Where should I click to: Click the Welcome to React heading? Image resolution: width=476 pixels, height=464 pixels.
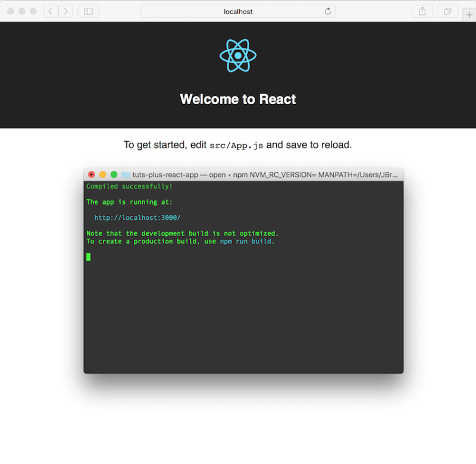coord(237,99)
